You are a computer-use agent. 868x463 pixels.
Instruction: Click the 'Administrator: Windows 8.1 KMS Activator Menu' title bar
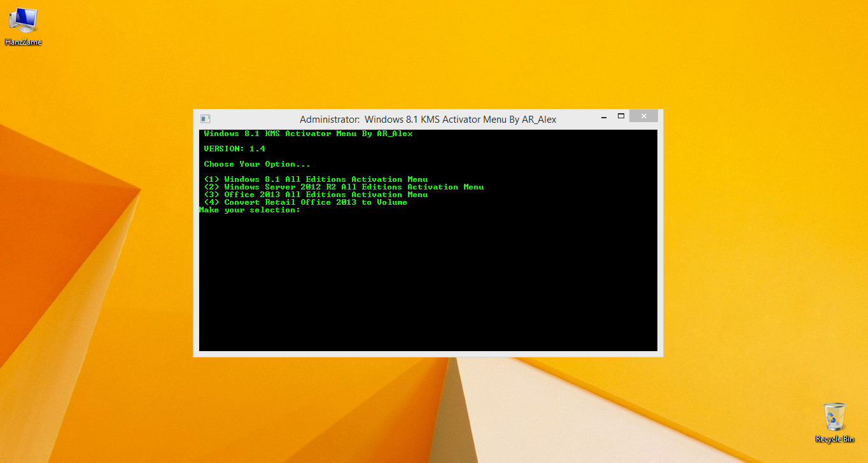pos(428,119)
